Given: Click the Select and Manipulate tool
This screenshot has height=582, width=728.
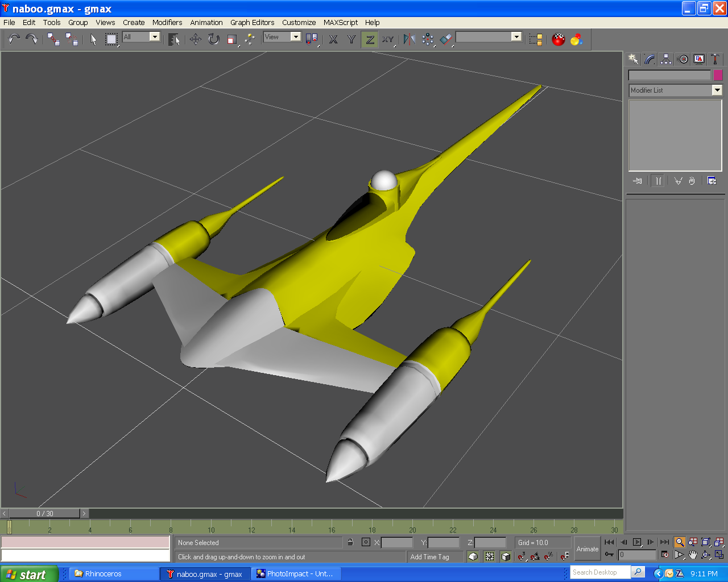Looking at the screenshot, I should (x=250, y=39).
